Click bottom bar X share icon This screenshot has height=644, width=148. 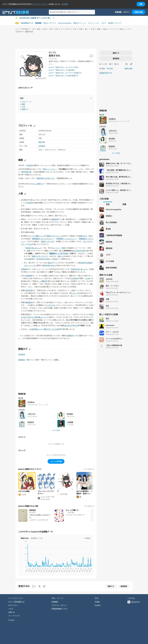pyautogui.click(x=39, y=586)
